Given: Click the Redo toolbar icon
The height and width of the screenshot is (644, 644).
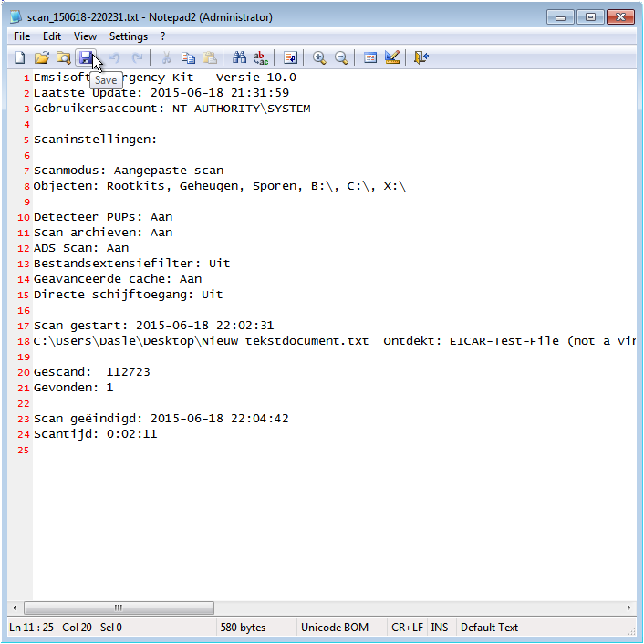Looking at the screenshot, I should [x=137, y=57].
